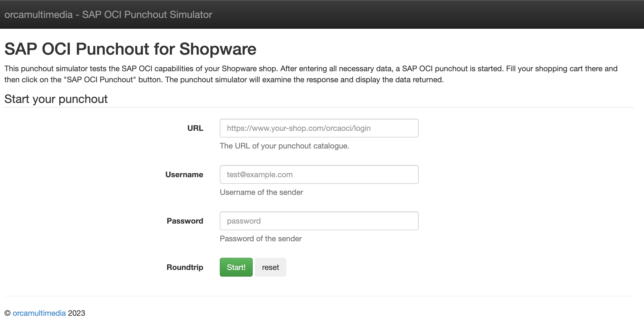The image size is (644, 329).
Task: Clear the form with the reset button
Action: click(x=270, y=267)
